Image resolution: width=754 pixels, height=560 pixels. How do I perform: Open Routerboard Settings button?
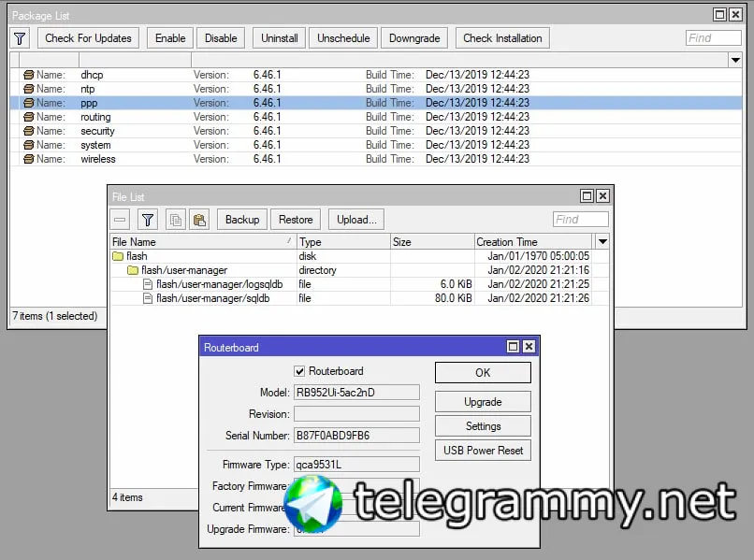[483, 426]
